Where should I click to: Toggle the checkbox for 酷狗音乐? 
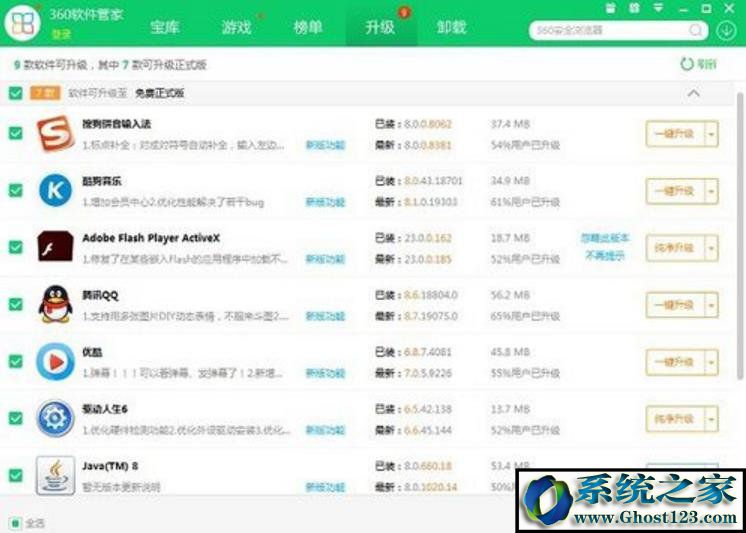point(16,190)
